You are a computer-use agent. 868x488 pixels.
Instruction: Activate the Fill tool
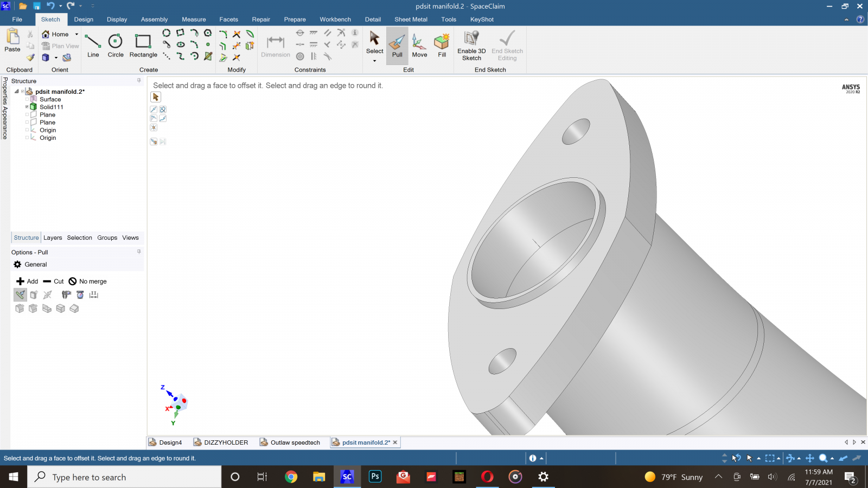click(x=442, y=46)
